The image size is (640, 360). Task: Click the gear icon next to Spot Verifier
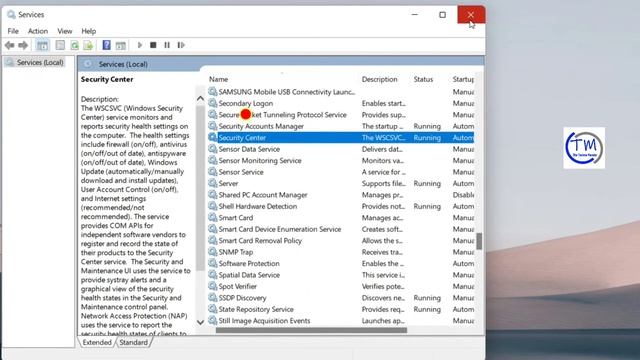pyautogui.click(x=213, y=286)
